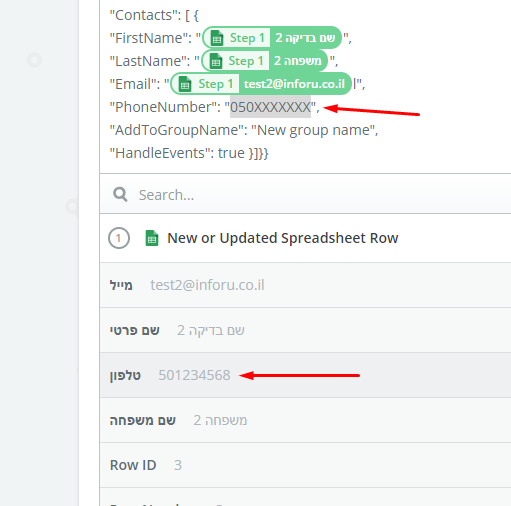Click the Google Sheets icon in Email pill
The image size is (511, 506).
coord(185,84)
